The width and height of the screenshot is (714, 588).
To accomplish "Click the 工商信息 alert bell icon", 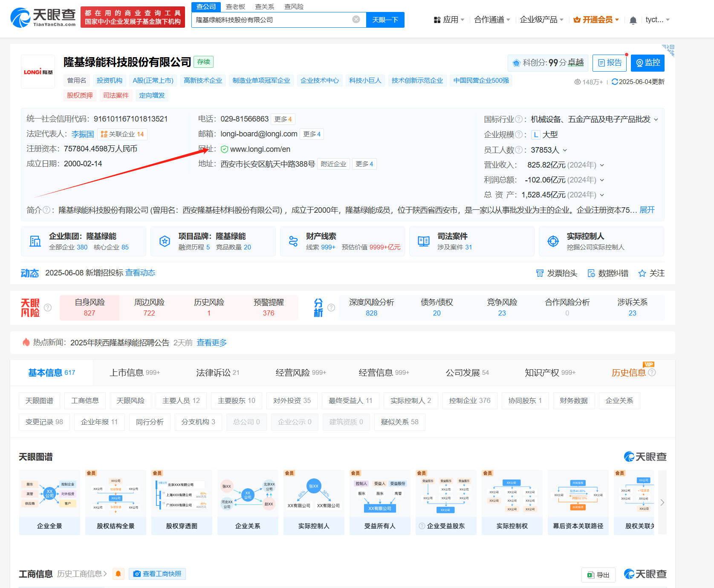I will coord(119,574).
